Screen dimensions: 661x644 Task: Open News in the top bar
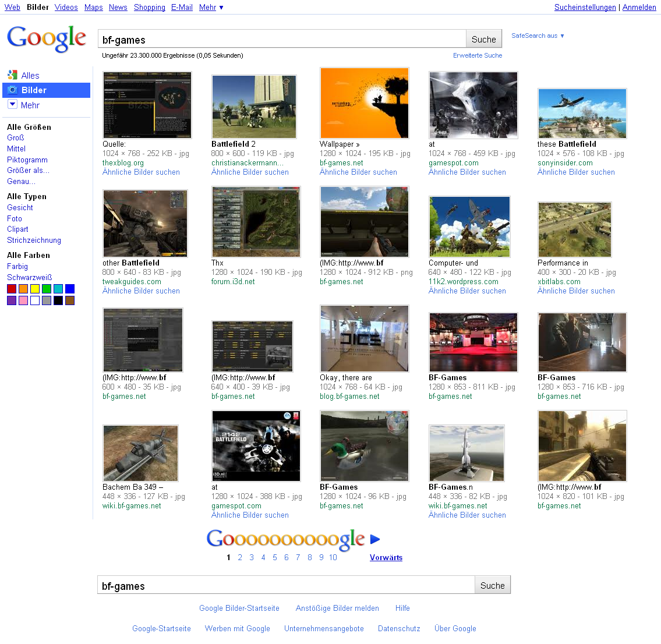pos(118,7)
